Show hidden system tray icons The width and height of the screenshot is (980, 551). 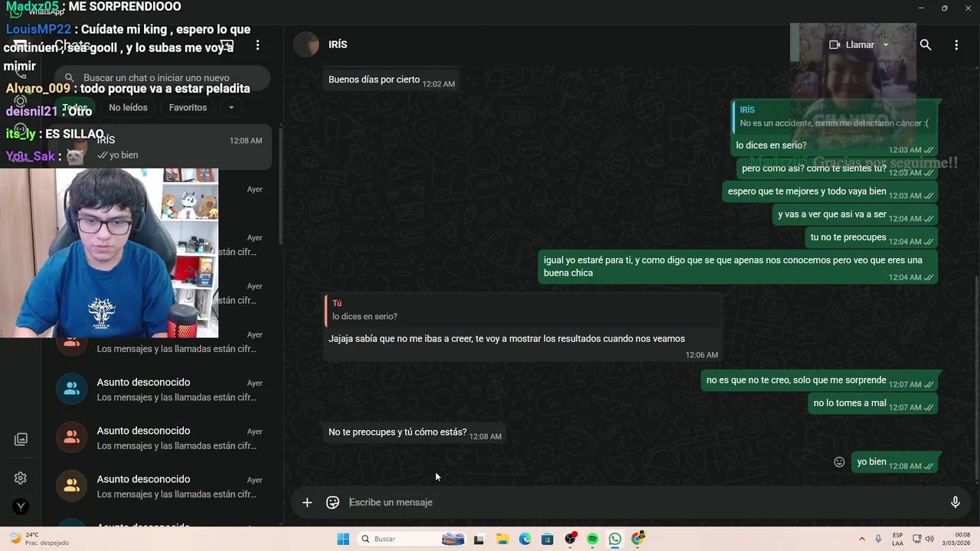pyautogui.click(x=861, y=540)
